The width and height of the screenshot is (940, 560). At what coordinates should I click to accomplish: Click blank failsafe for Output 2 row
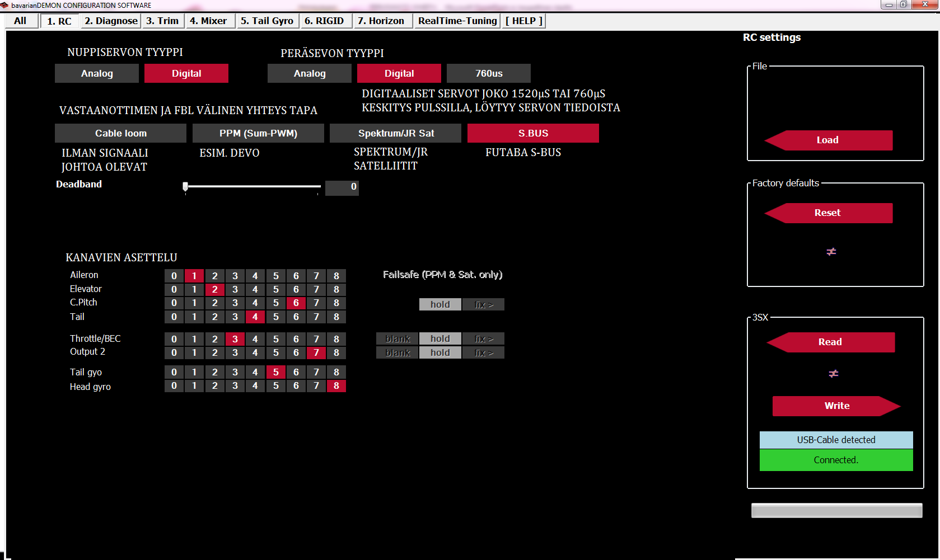(397, 352)
